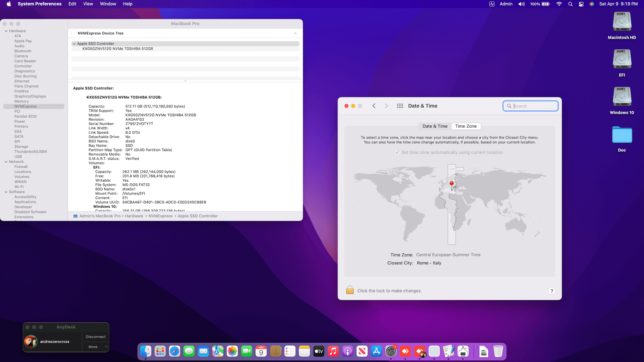Click the lock icon to make changes

pos(350,290)
